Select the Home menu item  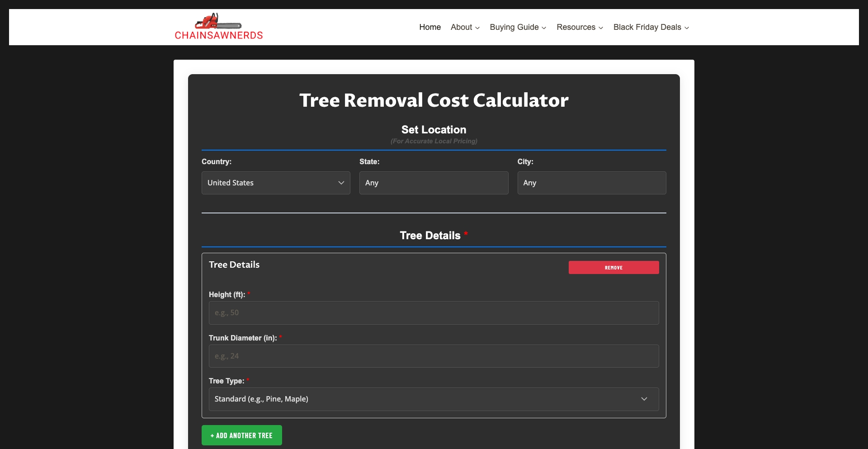(429, 27)
